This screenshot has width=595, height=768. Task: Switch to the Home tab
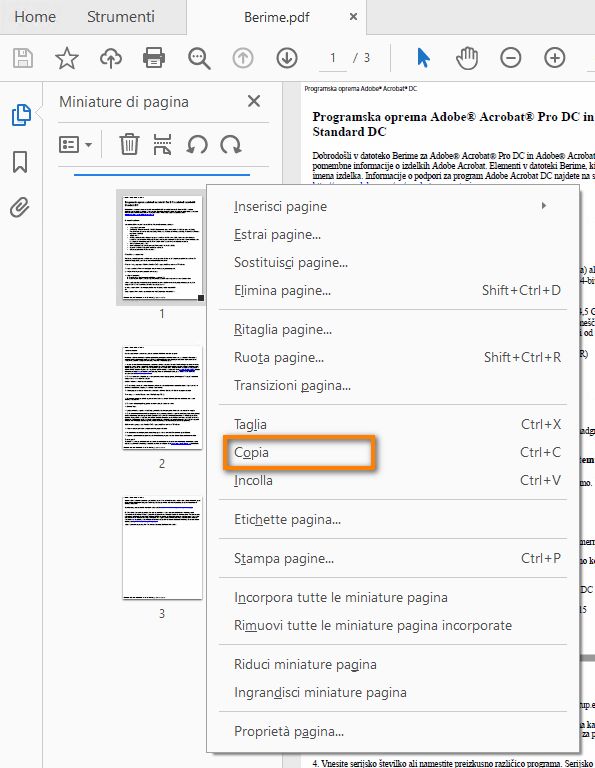pos(35,17)
